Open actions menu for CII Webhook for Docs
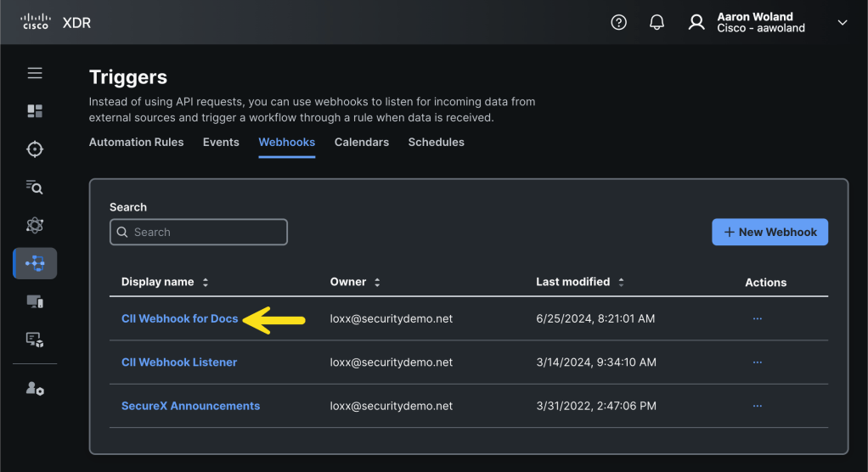Viewport: 868px width, 472px height. coord(758,318)
